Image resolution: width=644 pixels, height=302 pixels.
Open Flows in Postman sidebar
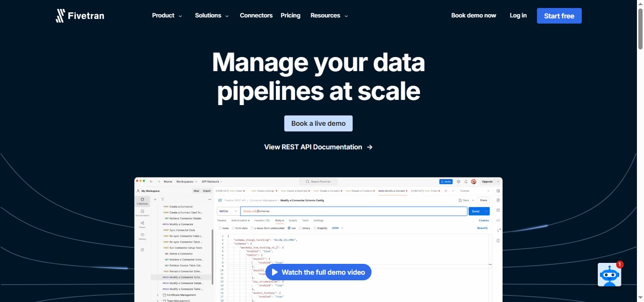pyautogui.click(x=142, y=224)
